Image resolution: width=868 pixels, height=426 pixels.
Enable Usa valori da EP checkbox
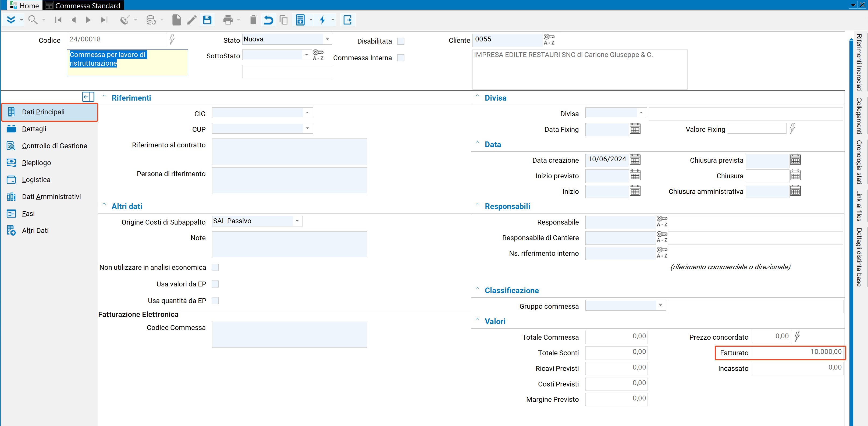point(215,284)
